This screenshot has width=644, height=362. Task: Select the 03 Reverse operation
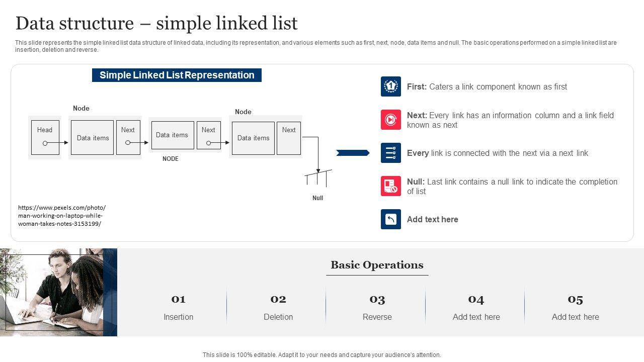(x=377, y=307)
